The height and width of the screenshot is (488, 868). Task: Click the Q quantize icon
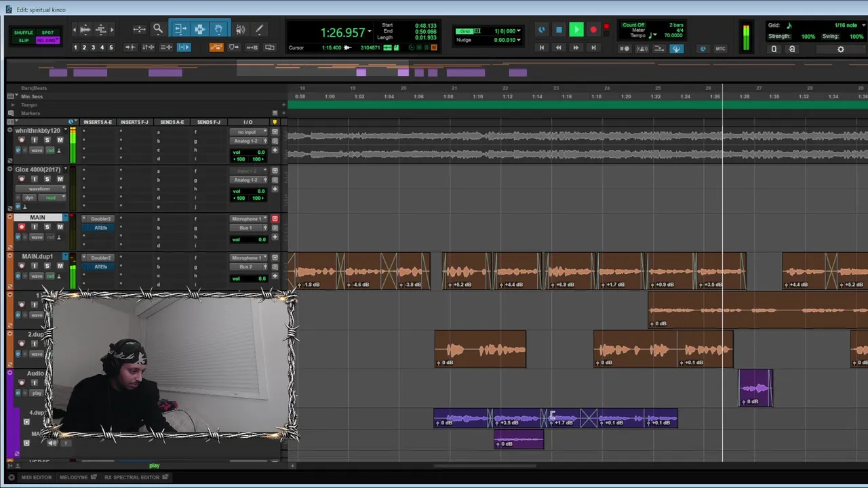[774, 49]
